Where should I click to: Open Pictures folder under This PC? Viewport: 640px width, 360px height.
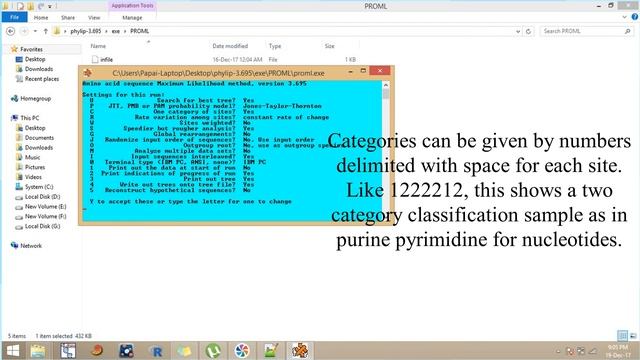point(35,167)
